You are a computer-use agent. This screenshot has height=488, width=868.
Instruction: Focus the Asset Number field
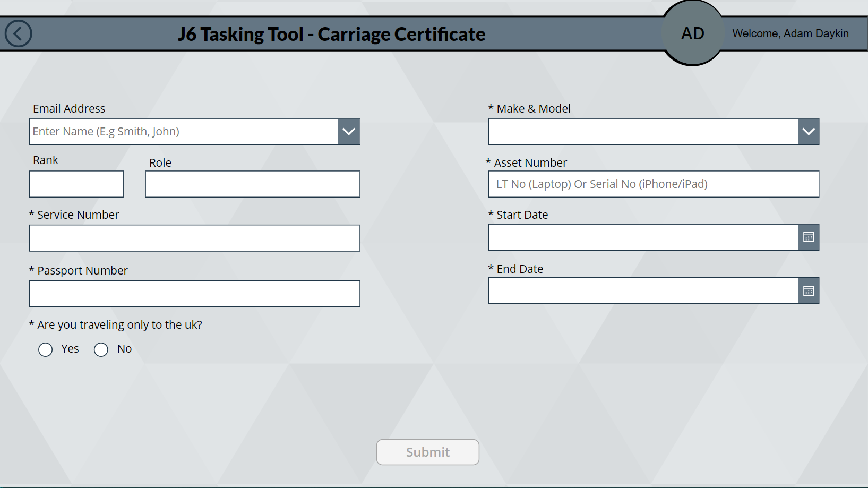[654, 184]
